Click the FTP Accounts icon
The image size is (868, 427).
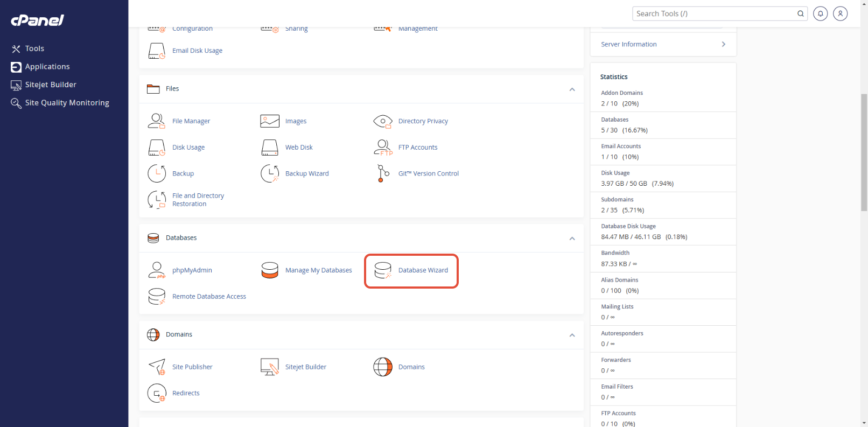pyautogui.click(x=383, y=148)
